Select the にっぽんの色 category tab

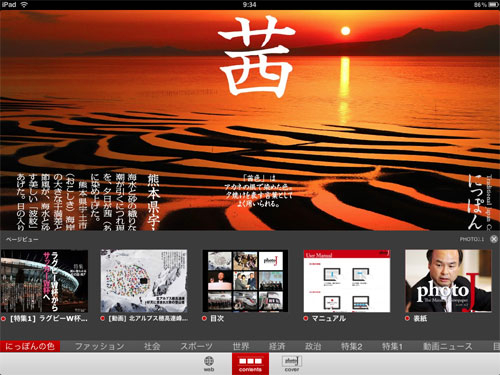point(30,346)
